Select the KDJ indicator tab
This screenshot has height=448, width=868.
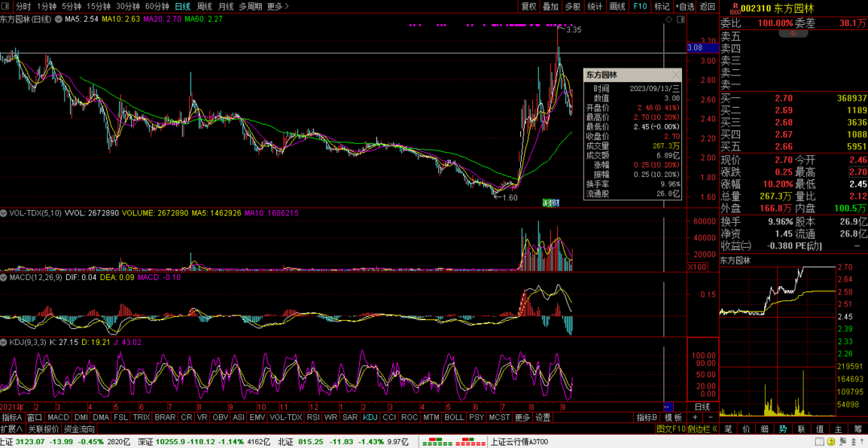coord(370,417)
